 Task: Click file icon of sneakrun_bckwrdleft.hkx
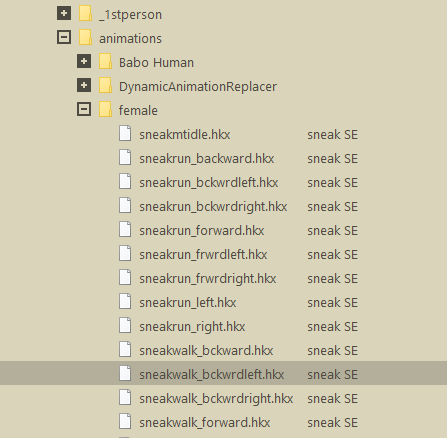[x=125, y=182]
